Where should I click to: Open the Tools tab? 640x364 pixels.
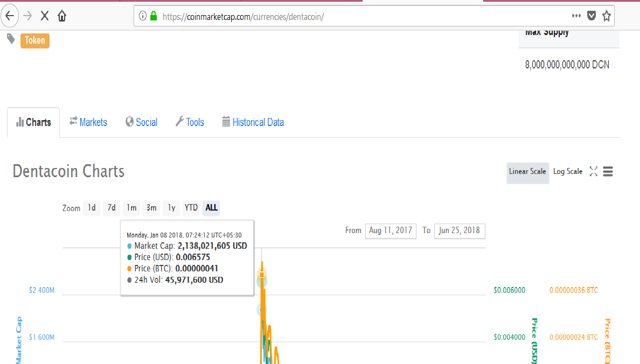point(190,122)
